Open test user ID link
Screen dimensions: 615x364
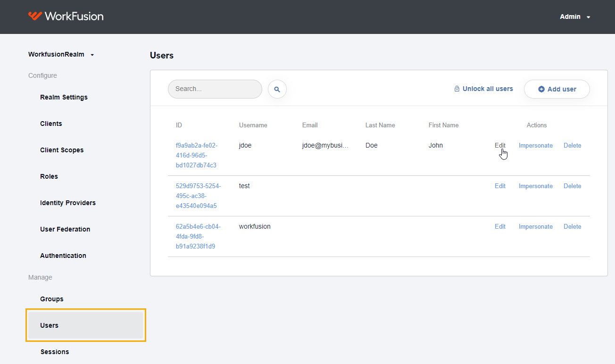tap(199, 196)
